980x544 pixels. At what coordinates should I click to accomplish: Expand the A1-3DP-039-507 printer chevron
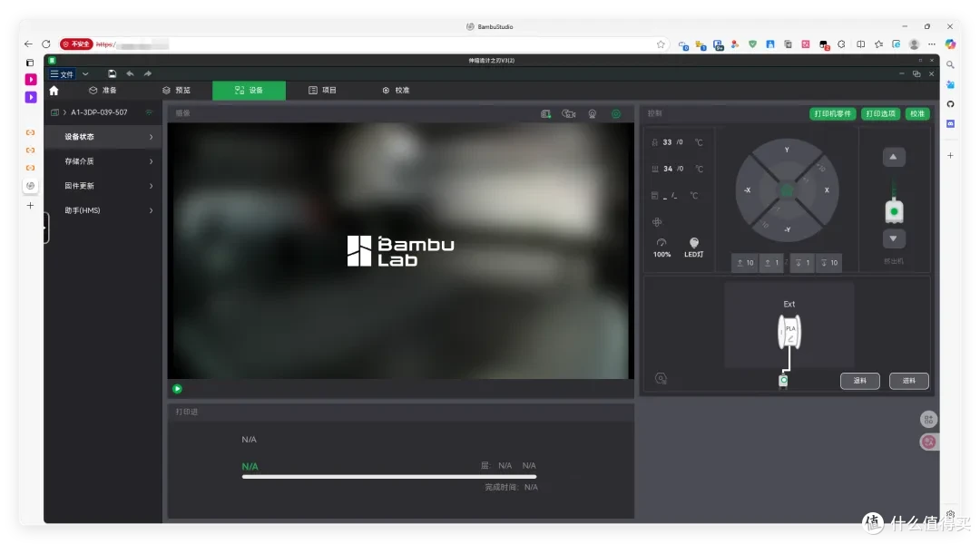point(64,112)
